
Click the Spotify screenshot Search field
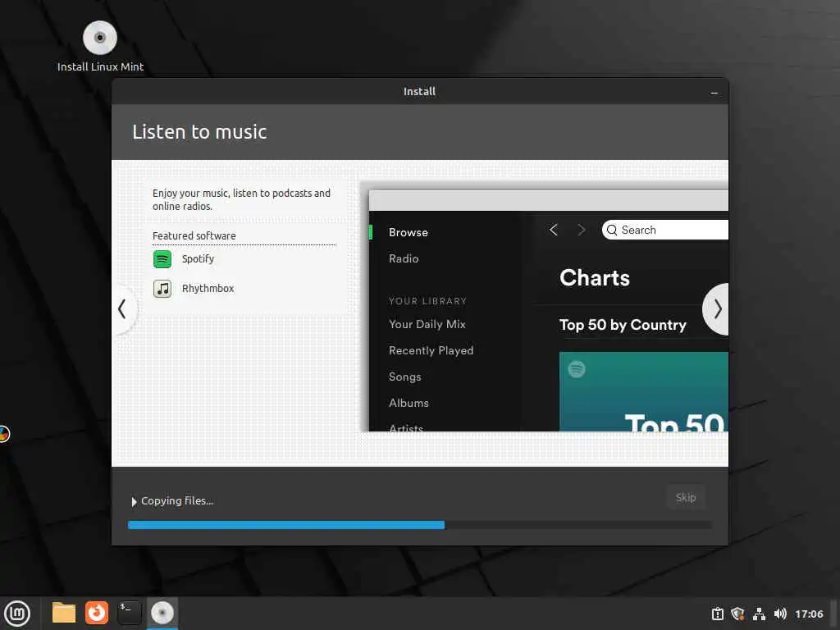(x=664, y=230)
